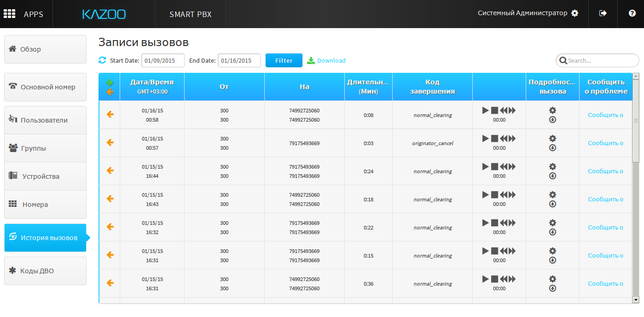Play recording of the originator_cancel call
The image size is (644, 317).
[x=485, y=139]
